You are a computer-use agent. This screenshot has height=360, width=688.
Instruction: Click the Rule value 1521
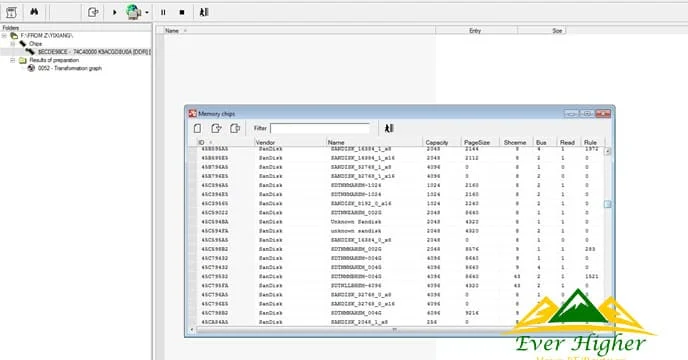(591, 277)
